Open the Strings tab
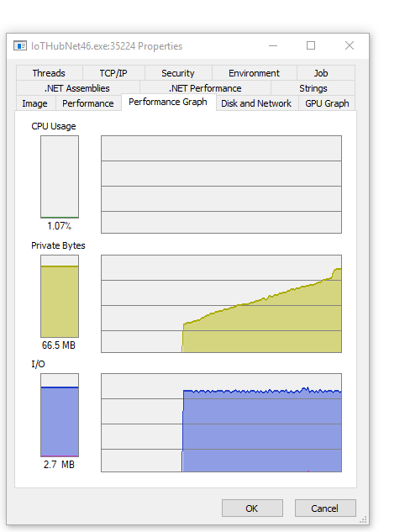Screen dimensions: 405x532 (x=313, y=88)
